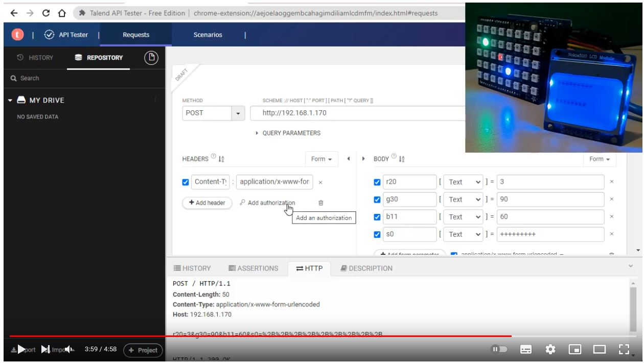Remove the r20 body parameter
Viewport: 644px width, 363px height.
tap(612, 182)
